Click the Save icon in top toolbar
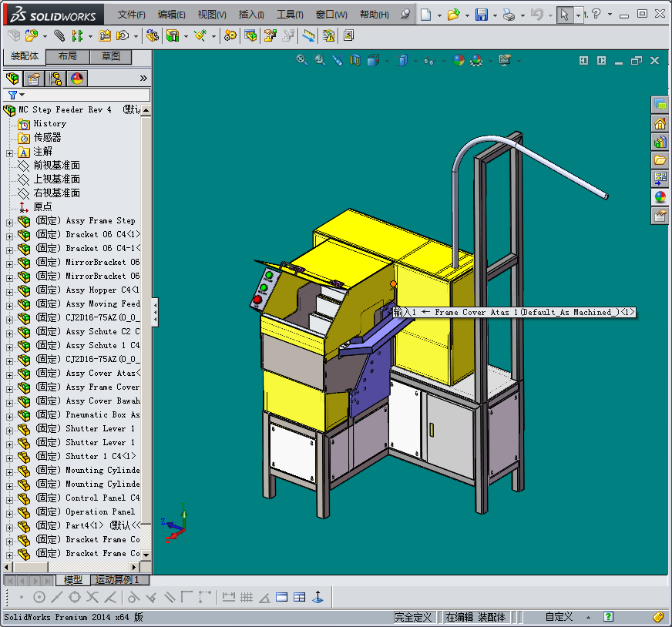The width and height of the screenshot is (672, 627). (482, 15)
